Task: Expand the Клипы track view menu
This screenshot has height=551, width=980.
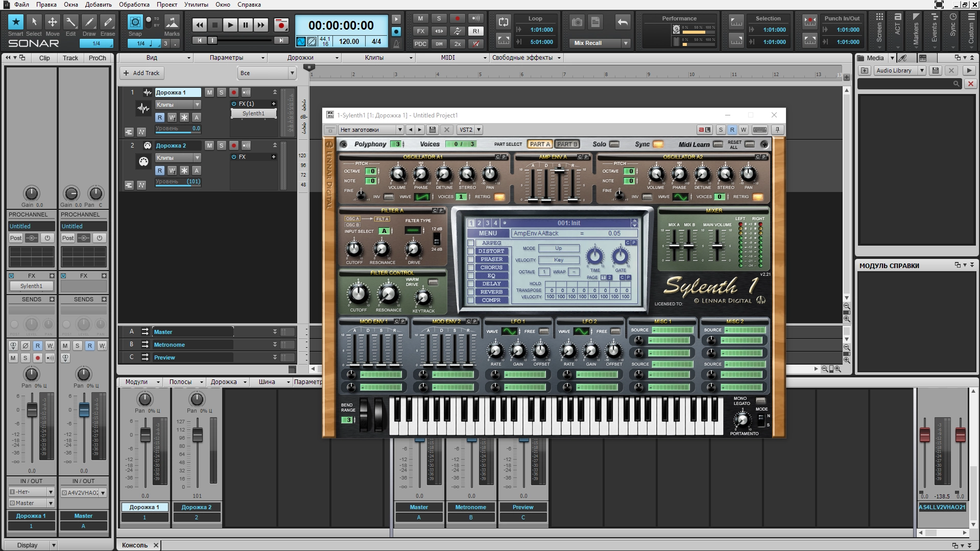Action: coord(377,58)
